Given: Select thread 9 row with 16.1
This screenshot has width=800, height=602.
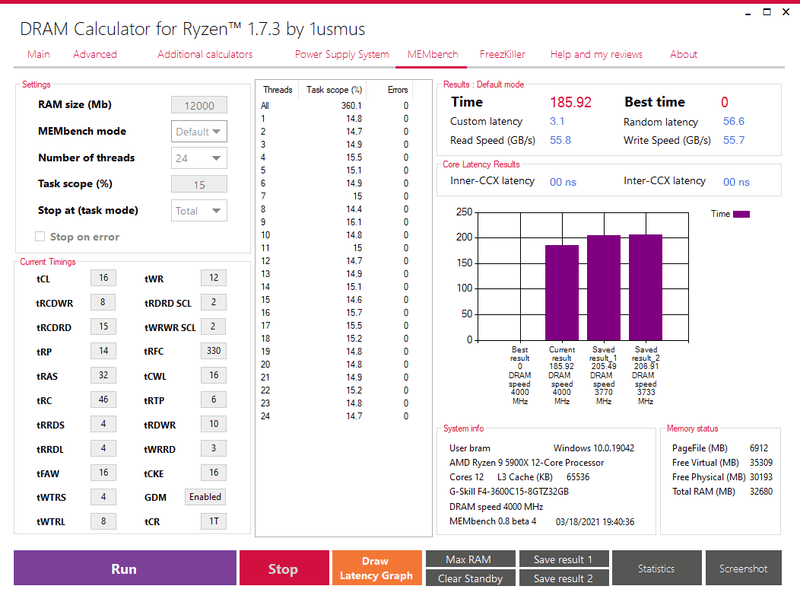Looking at the screenshot, I should (x=335, y=222).
